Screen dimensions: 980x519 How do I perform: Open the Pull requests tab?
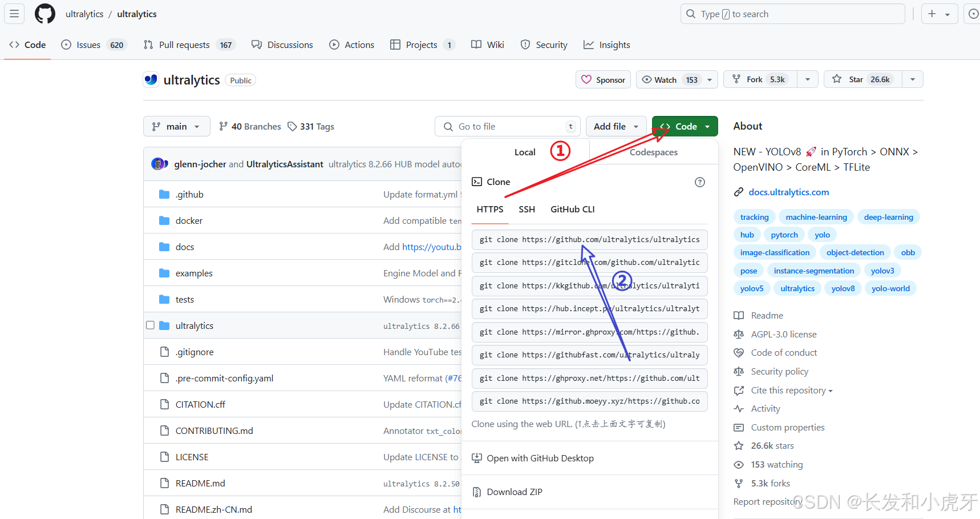tap(189, 45)
